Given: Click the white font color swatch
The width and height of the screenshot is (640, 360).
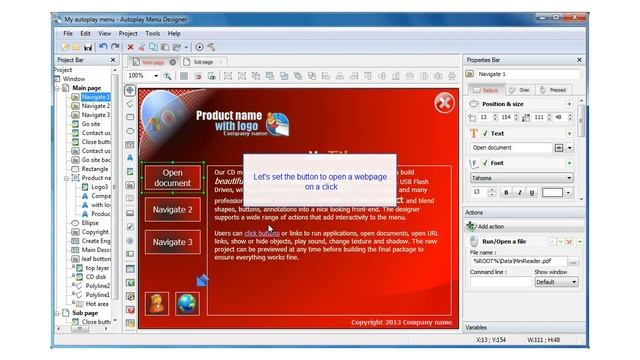Looking at the screenshot, I should (x=552, y=193).
